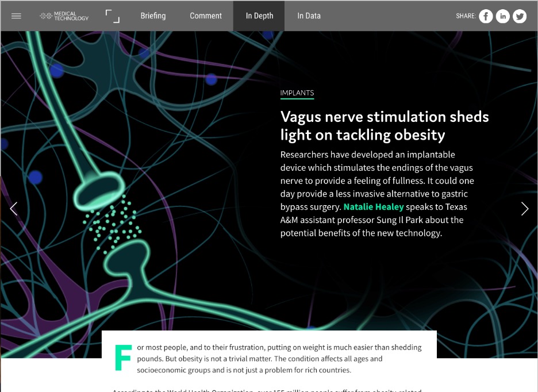Click the Vagus nerve stimulation headline
This screenshot has height=392, width=538.
point(385,126)
